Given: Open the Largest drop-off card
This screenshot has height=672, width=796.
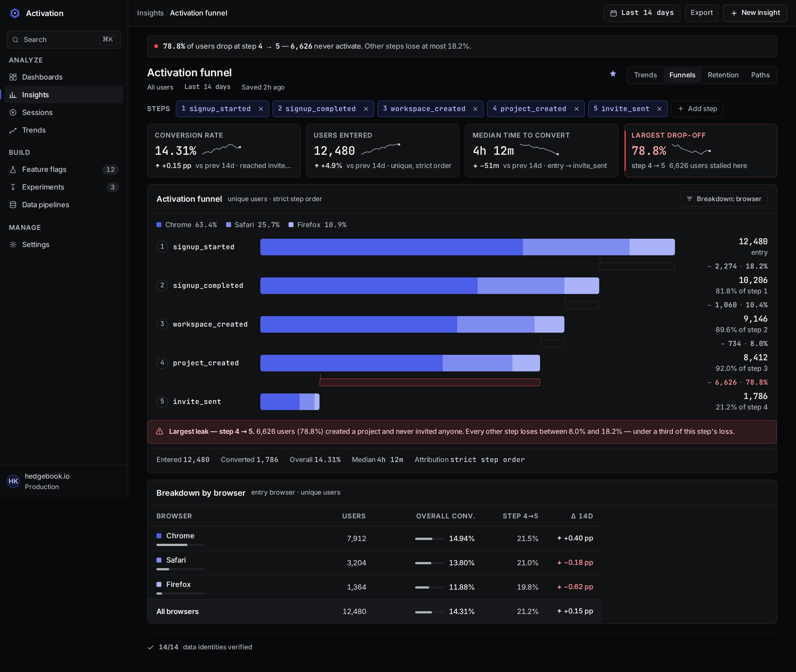Looking at the screenshot, I should [x=700, y=151].
